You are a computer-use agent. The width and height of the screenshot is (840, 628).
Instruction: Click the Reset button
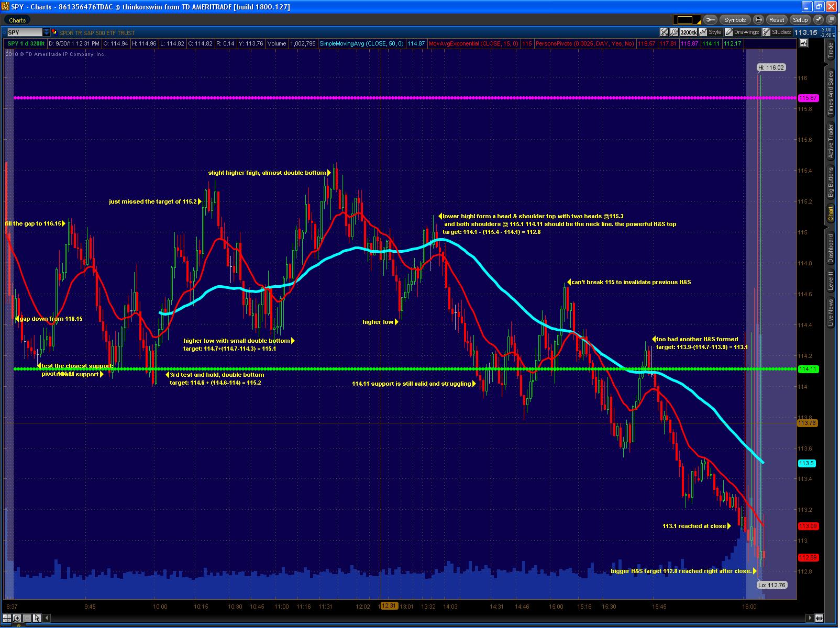[x=777, y=20]
